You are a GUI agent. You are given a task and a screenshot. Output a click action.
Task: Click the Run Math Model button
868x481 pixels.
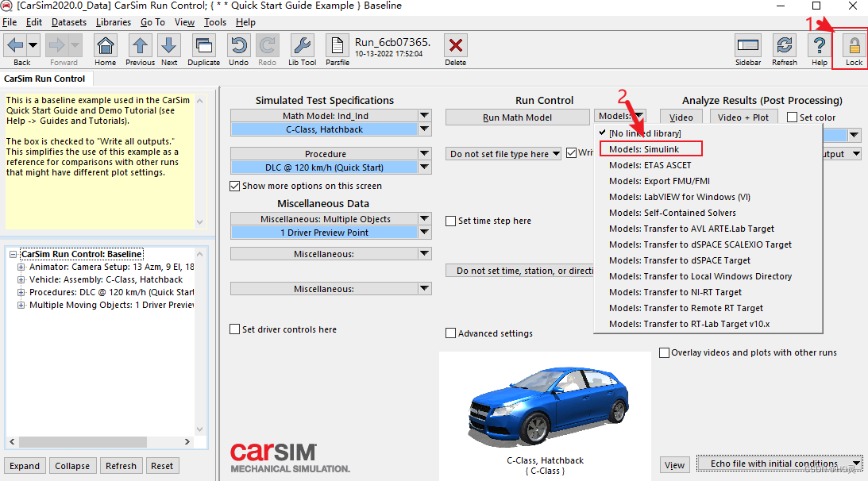pyautogui.click(x=517, y=117)
